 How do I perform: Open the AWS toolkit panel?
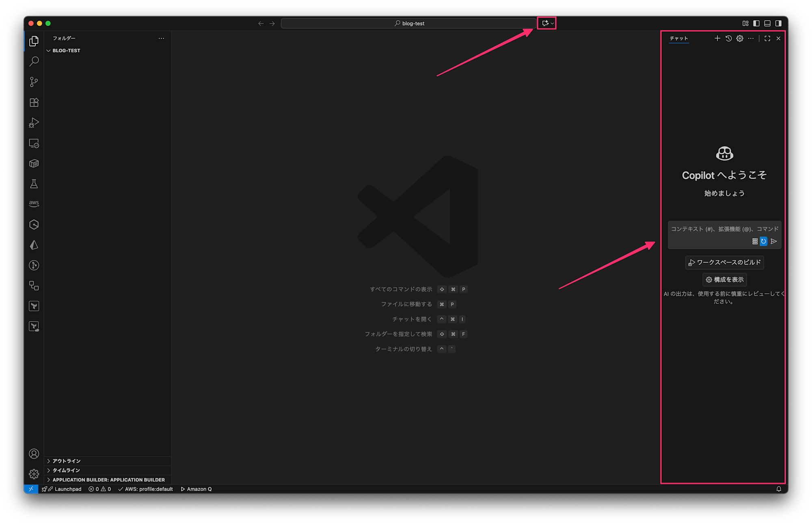click(x=34, y=204)
